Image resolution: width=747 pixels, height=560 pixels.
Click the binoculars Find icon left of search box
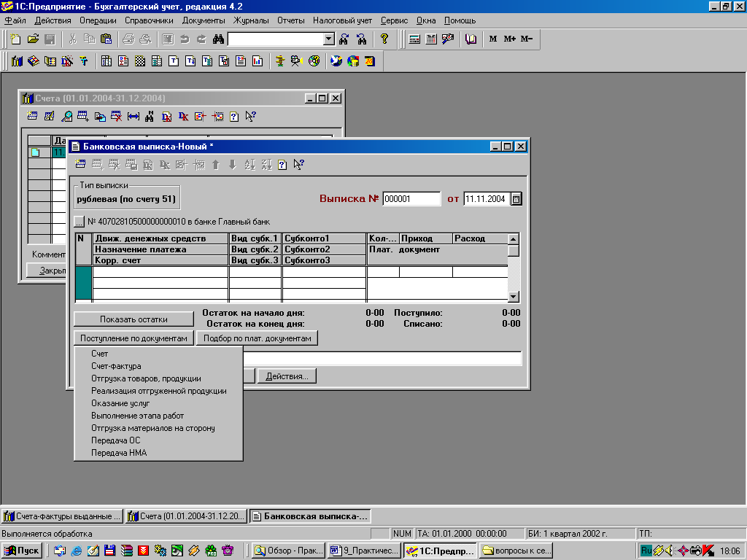pos(218,39)
